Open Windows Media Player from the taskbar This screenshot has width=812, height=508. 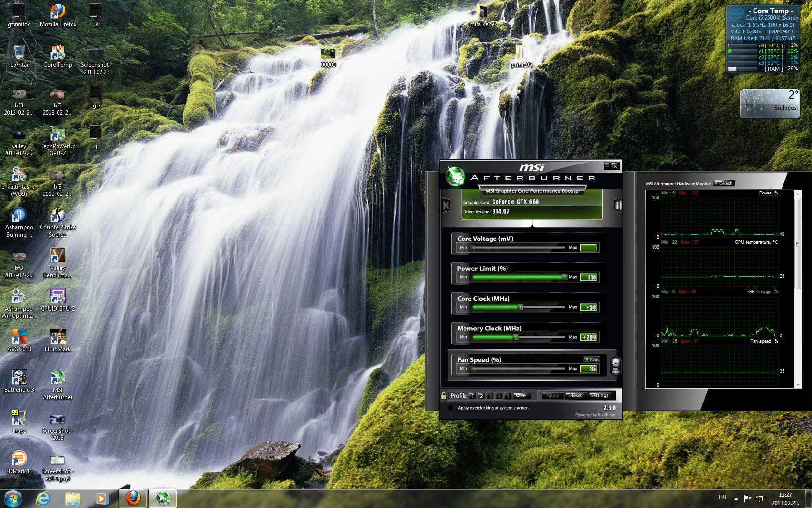[x=101, y=498]
